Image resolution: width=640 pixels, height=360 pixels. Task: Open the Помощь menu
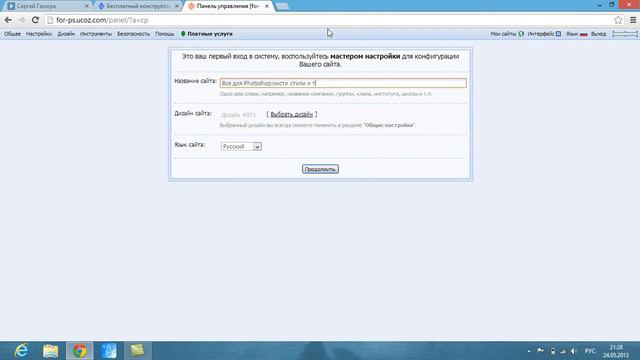[x=164, y=34]
